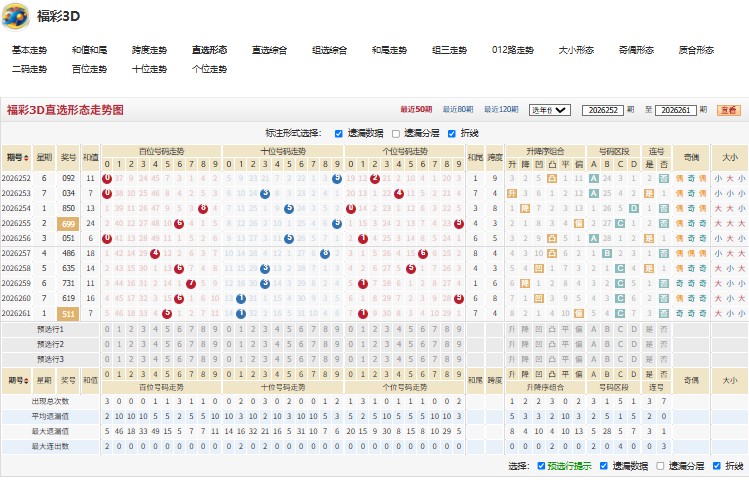749x480 pixels.
Task: Open 组选综合 chart
Action: point(330,50)
